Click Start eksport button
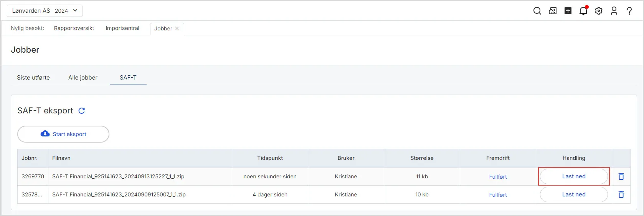The width and height of the screenshot is (644, 216). coord(63,134)
